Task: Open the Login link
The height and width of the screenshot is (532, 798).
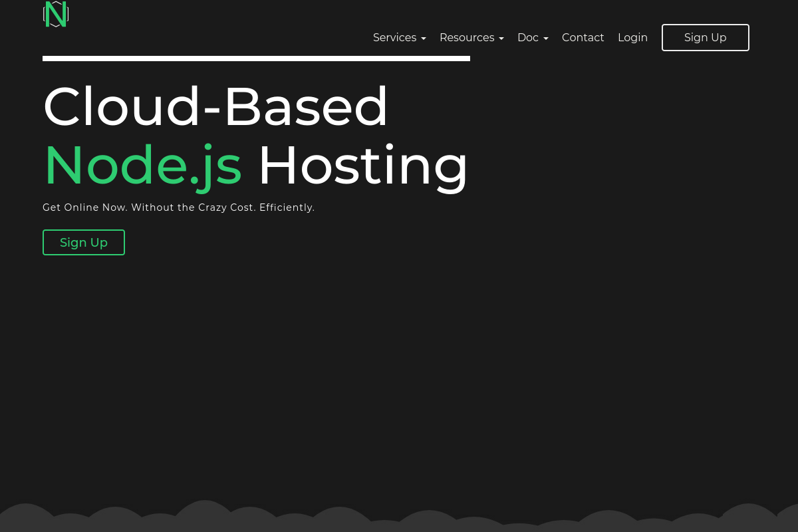Action: 632,38
